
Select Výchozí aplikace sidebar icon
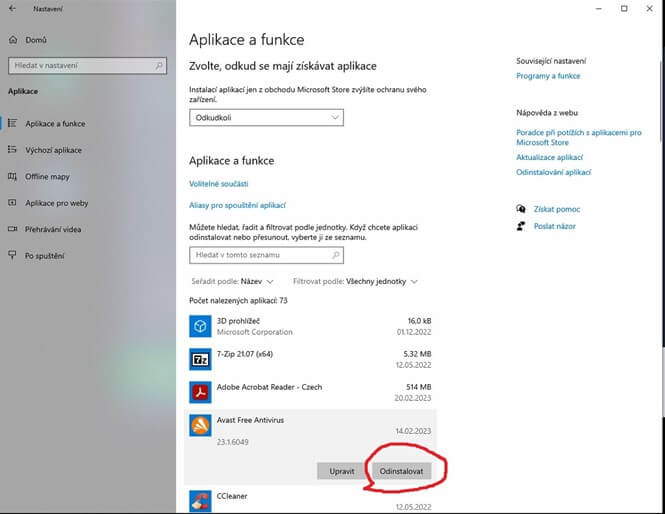[12, 150]
